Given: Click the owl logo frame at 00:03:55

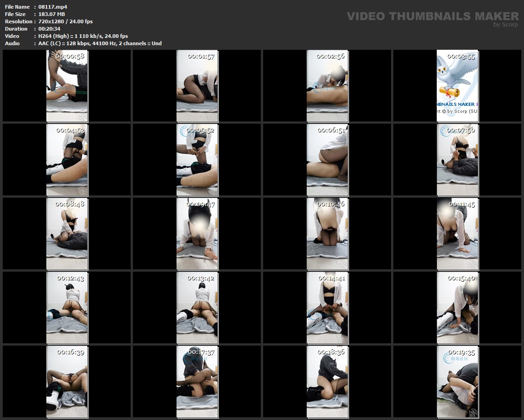Looking at the screenshot, I should 457,86.
